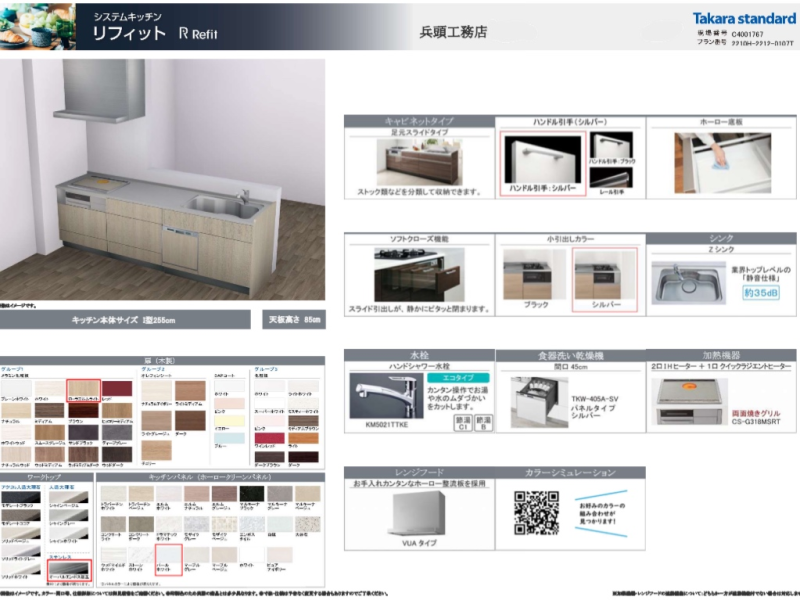The height and width of the screenshot is (600, 800).
Task: Select the シャインベージュ worktop swatch
Action: pyautogui.click(x=69, y=498)
